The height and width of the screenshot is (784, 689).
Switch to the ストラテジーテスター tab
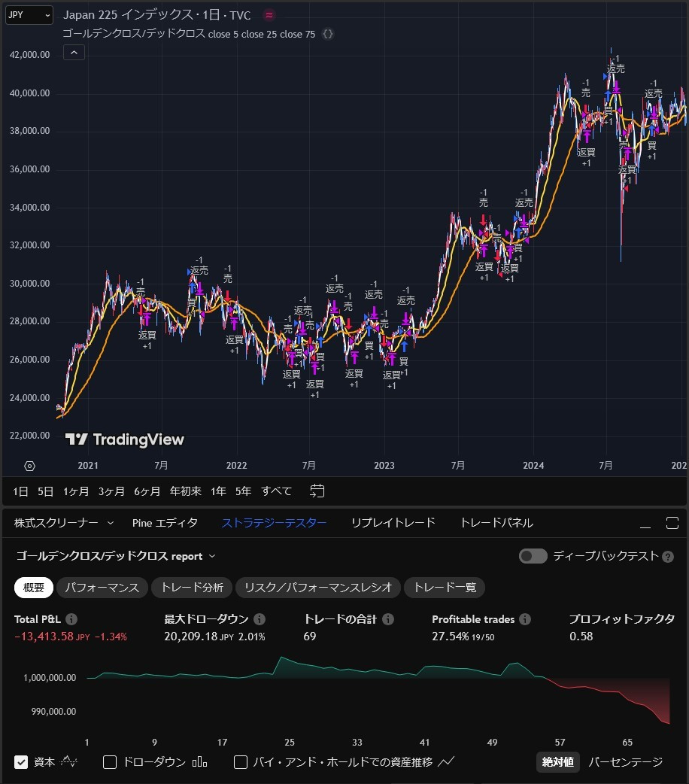click(x=274, y=523)
